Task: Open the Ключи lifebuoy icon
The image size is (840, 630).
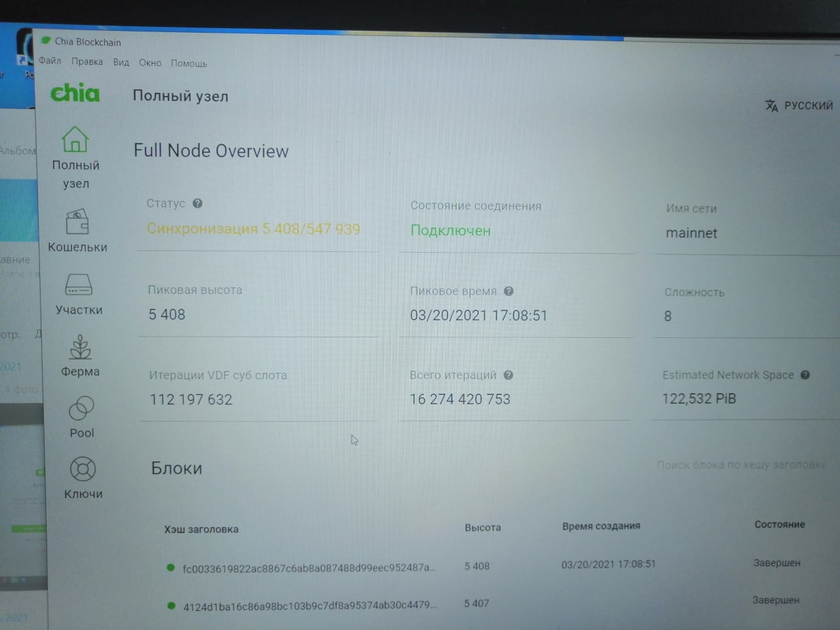Action: tap(83, 469)
